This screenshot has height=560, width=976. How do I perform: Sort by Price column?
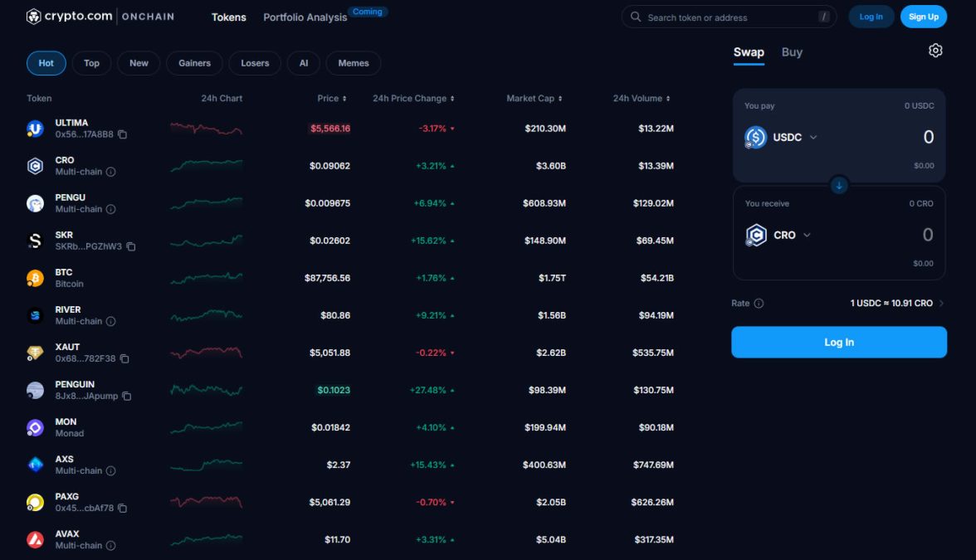pyautogui.click(x=332, y=98)
